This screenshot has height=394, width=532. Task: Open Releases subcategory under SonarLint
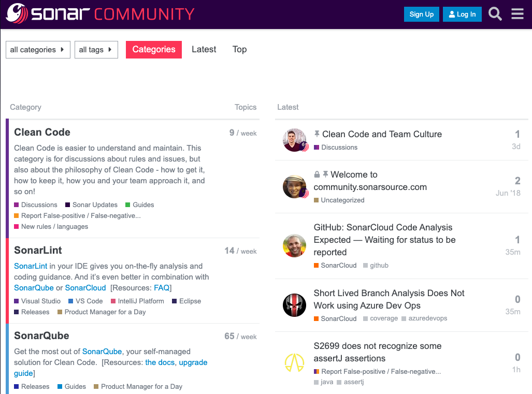click(32, 312)
